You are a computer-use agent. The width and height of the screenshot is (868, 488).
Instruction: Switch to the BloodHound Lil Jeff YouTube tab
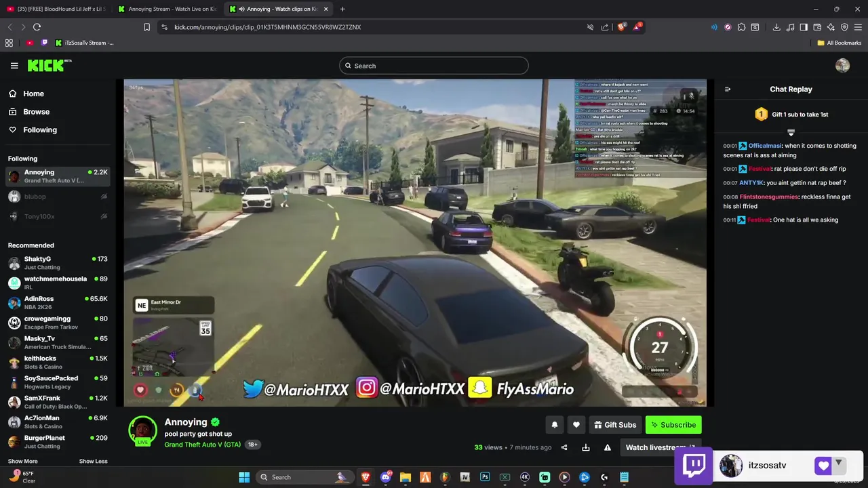point(56,9)
